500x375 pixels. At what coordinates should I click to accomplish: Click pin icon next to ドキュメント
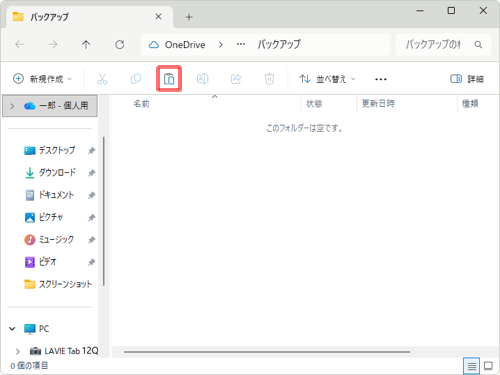tap(92, 195)
